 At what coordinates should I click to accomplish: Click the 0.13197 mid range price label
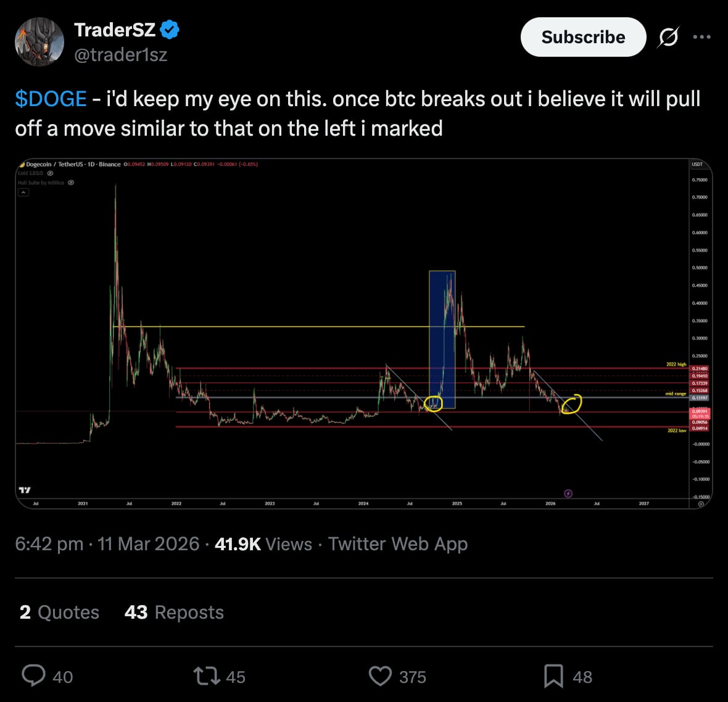[700, 398]
